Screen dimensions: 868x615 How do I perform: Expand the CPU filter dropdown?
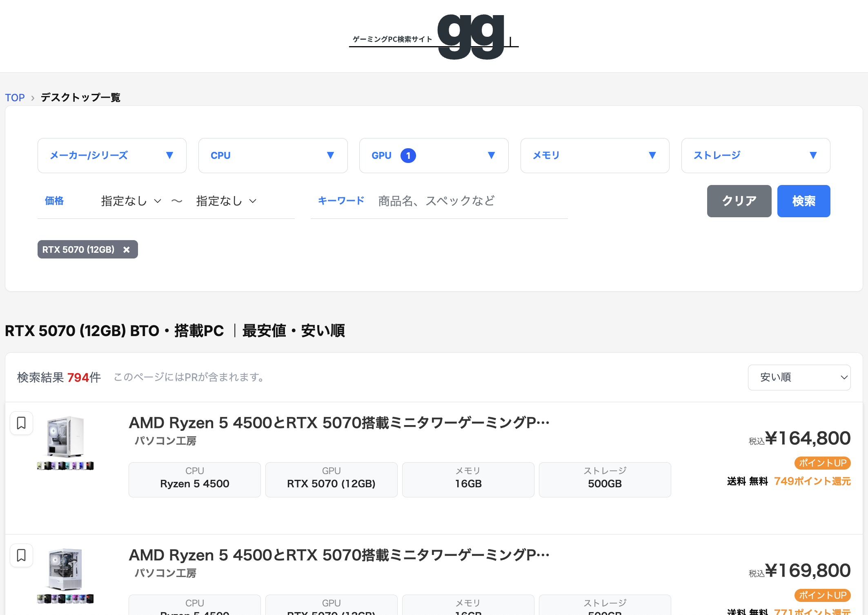(273, 156)
